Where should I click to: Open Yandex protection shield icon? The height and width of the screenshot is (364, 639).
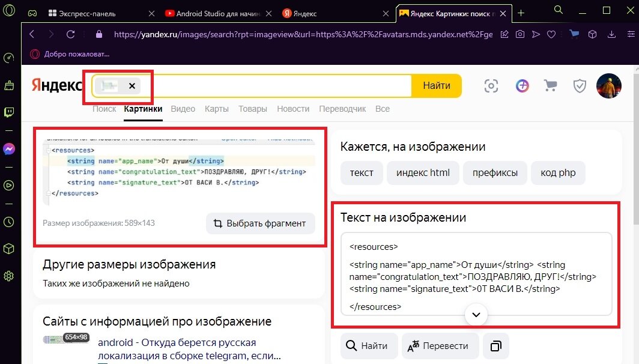(580, 86)
